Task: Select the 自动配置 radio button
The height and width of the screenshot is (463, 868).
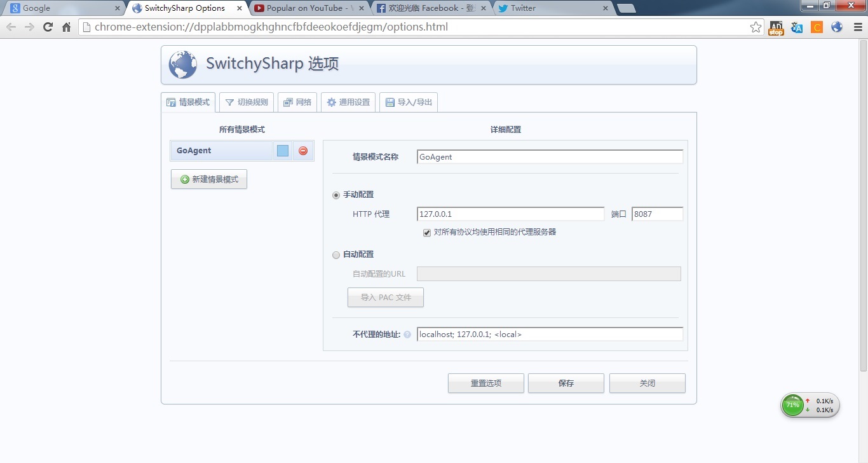Action: point(336,255)
